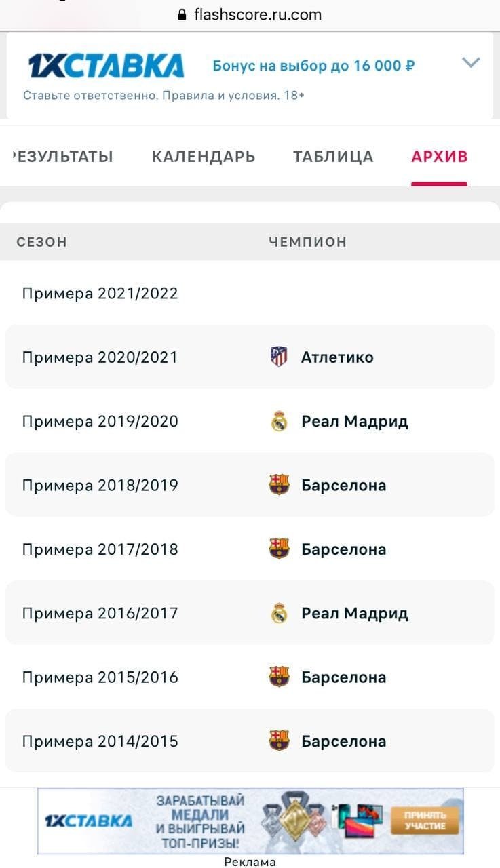Click Real Madrid crest for 2019/2020
The height and width of the screenshot is (868, 500).
[279, 421]
